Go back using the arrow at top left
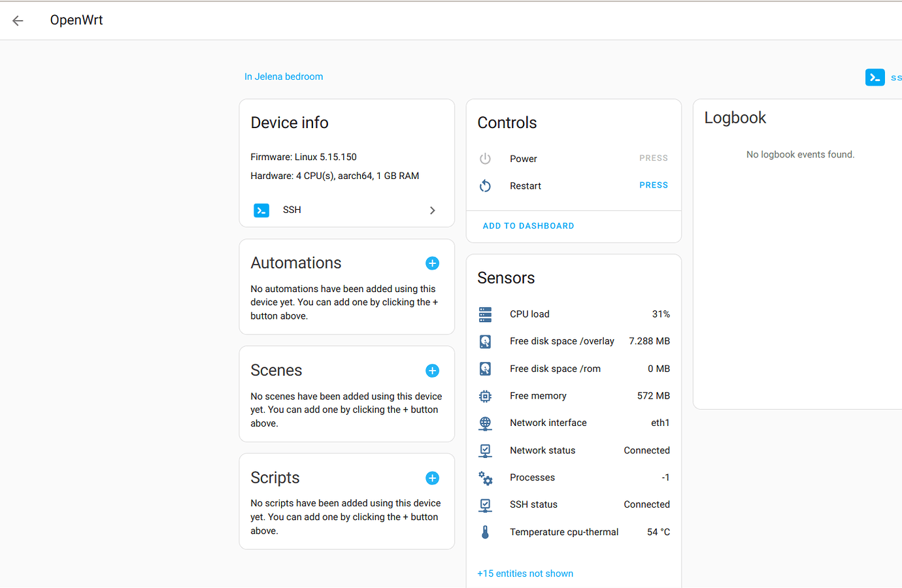The width and height of the screenshot is (902, 588). (x=17, y=20)
